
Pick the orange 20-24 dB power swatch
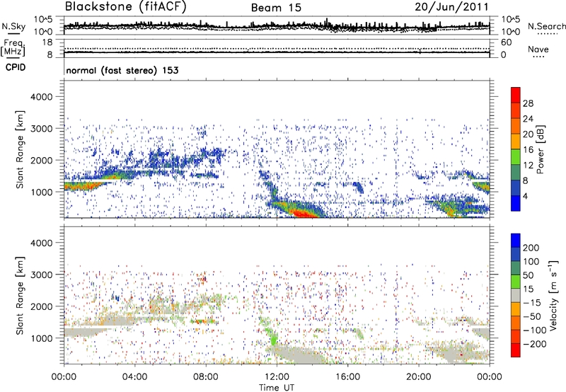click(516, 127)
